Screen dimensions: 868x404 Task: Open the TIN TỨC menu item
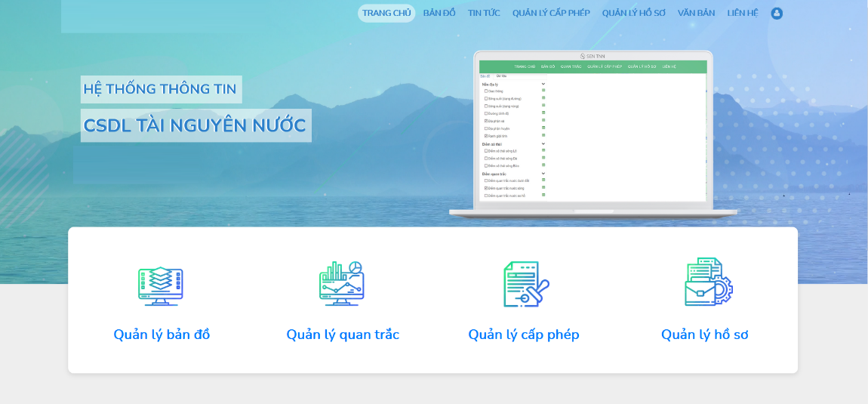click(484, 13)
